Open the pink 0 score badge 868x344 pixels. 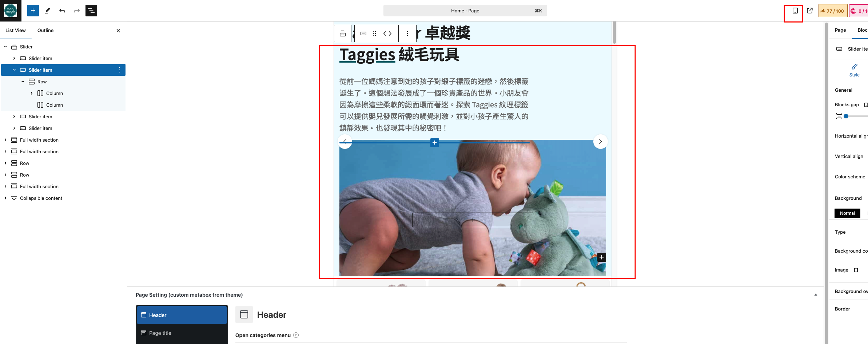click(x=859, y=11)
